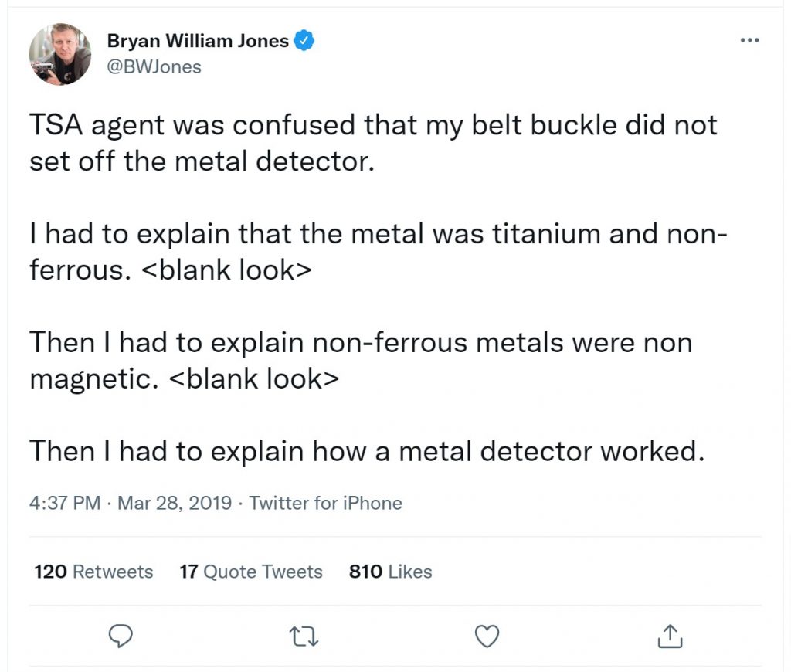Click the line about non magnetic metals
791x672 pixels.
tap(361, 360)
